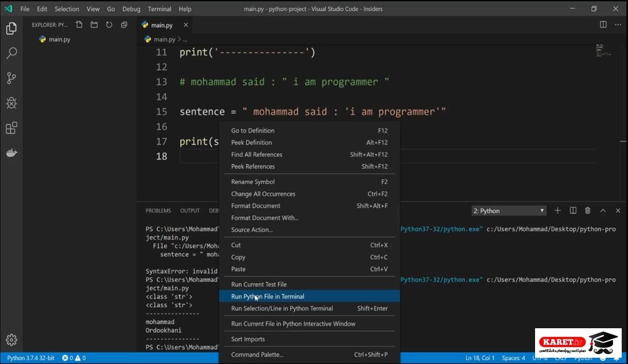Split the editor to the right
This screenshot has height=364, width=628.
[603, 24]
